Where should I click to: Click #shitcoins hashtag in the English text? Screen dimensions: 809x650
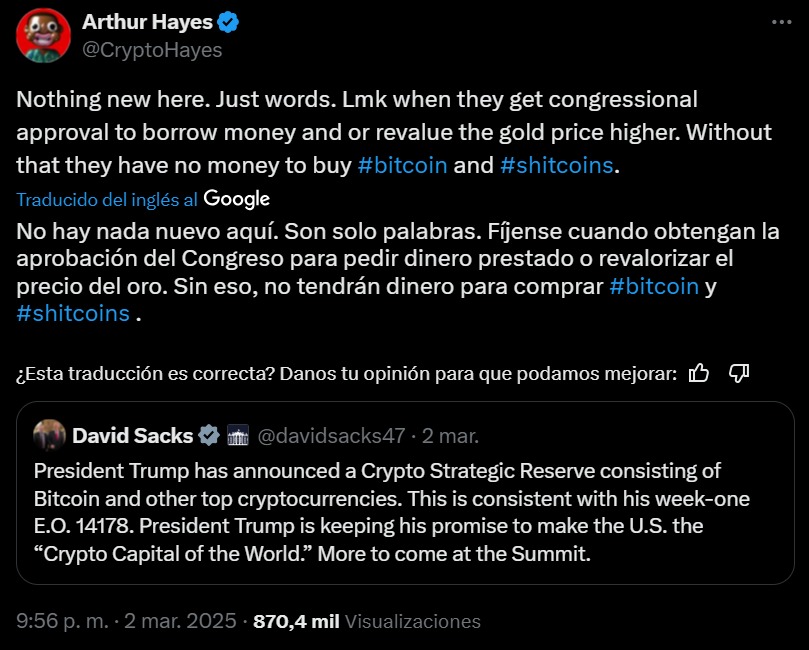coord(556,165)
